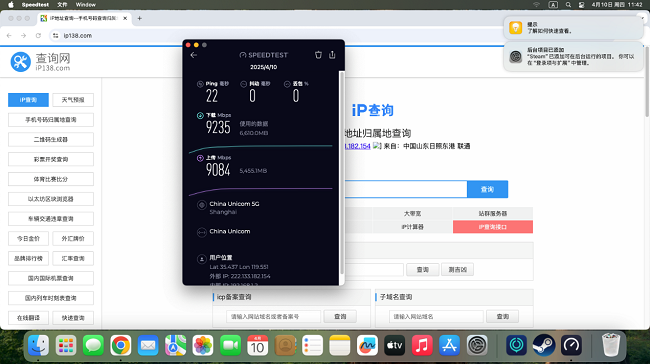Click the red IP查询接口 button
The height and width of the screenshot is (364, 650).
tap(492, 227)
